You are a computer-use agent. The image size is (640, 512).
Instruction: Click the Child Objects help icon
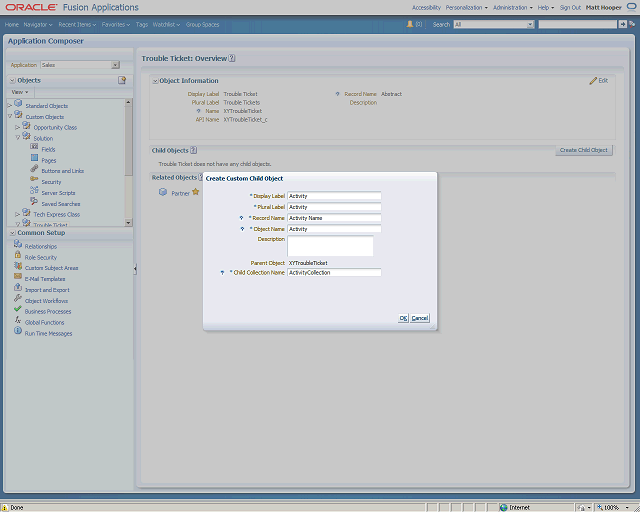193,150
